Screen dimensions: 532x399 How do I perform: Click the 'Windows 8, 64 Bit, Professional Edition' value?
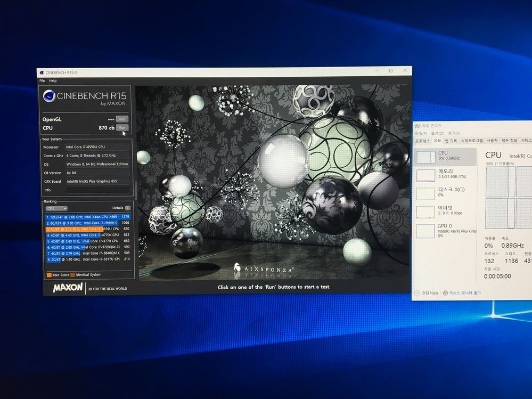click(x=97, y=164)
